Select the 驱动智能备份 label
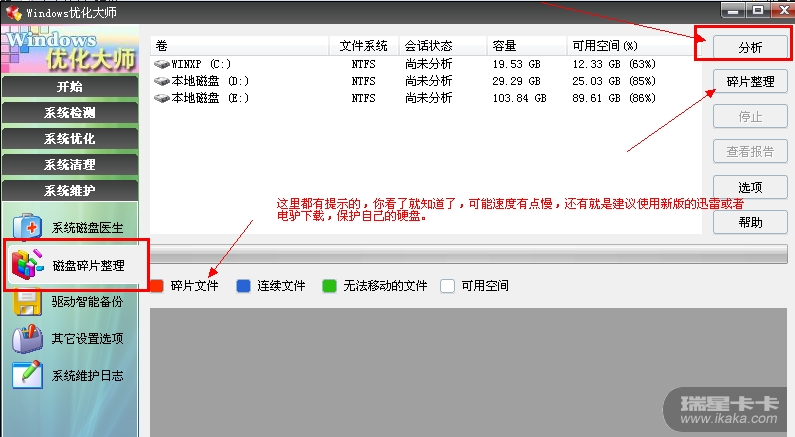Image resolution: width=795 pixels, height=437 pixels. pos(87,302)
